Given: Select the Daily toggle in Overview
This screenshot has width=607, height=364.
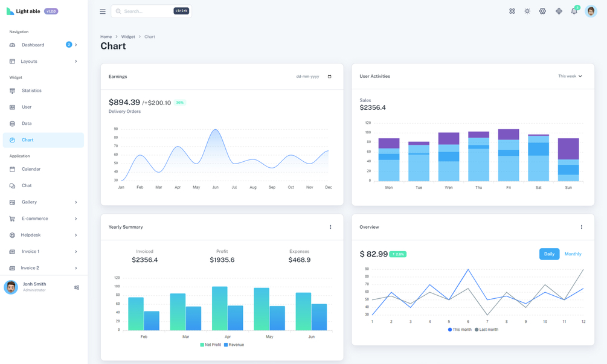Looking at the screenshot, I should pyautogui.click(x=549, y=254).
